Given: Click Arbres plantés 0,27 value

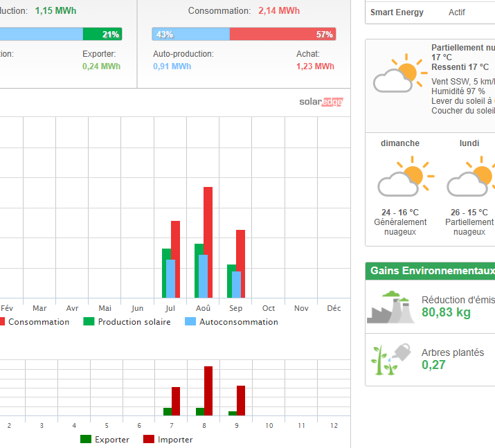Looking at the screenshot, I should [433, 365].
